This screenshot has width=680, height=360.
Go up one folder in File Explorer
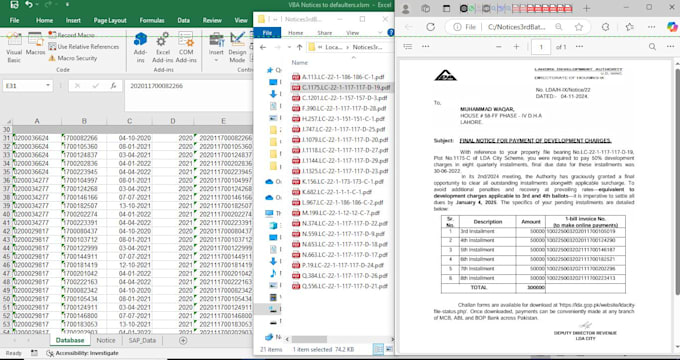[x=299, y=47]
